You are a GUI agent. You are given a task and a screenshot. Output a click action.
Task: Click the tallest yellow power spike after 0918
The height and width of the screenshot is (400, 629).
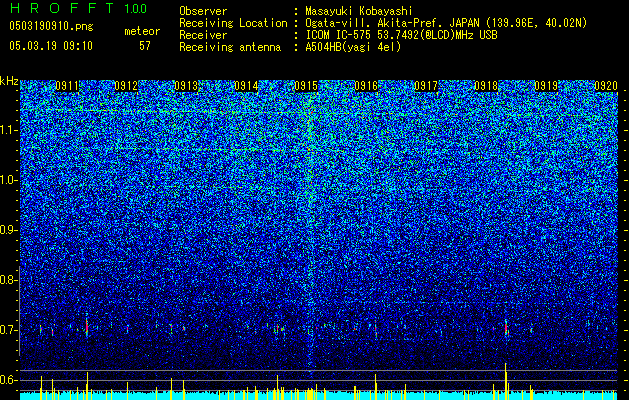point(505,381)
